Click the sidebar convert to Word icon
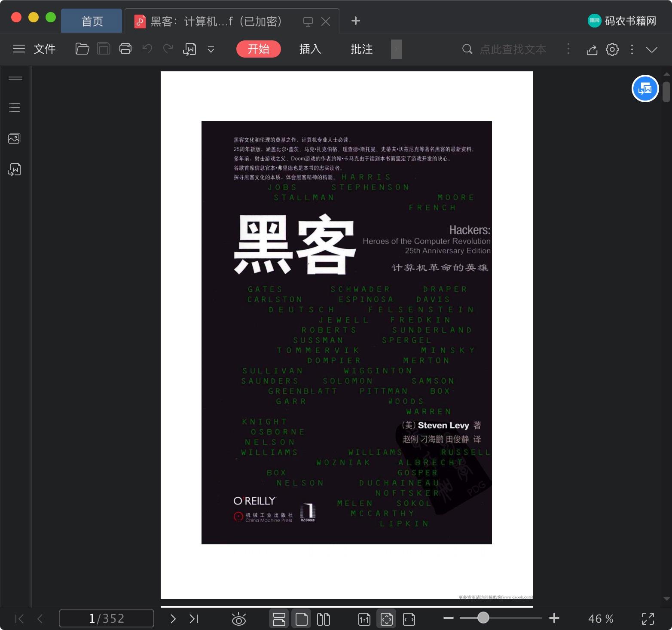The image size is (672, 630). [x=14, y=170]
